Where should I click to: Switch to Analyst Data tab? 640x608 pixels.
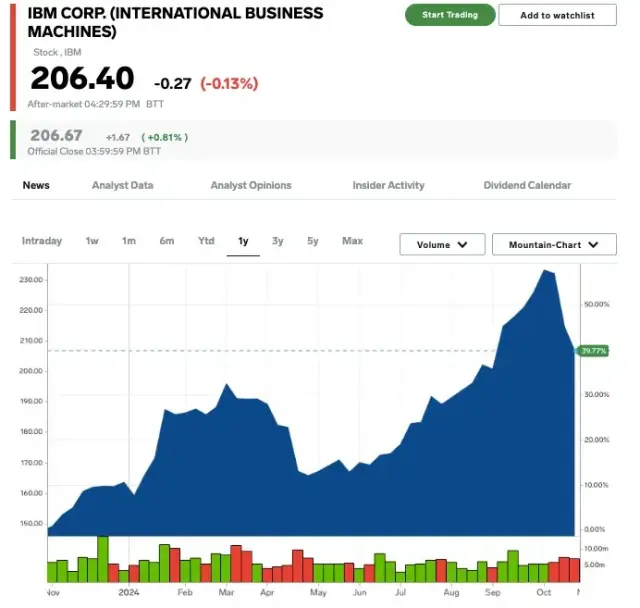click(122, 185)
